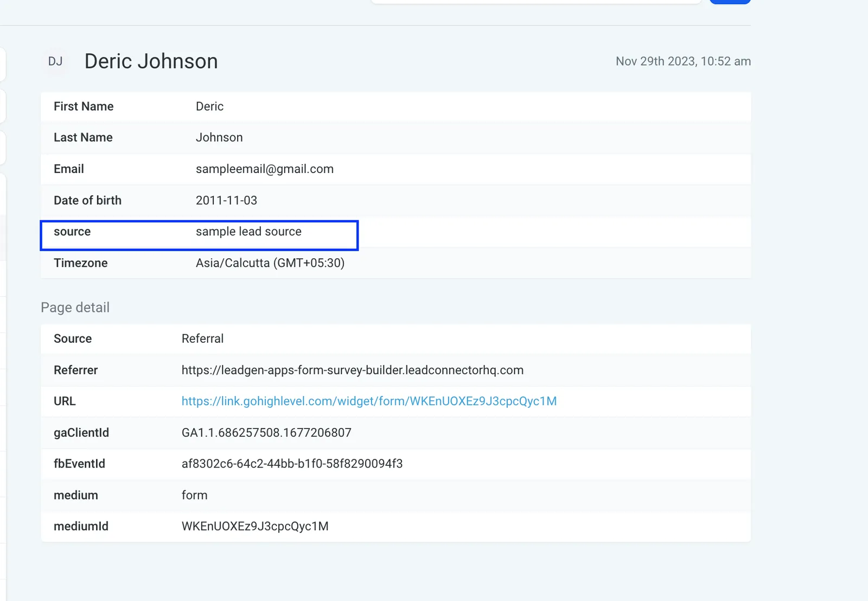Open the gohighlevel widget form URL link

tap(369, 401)
